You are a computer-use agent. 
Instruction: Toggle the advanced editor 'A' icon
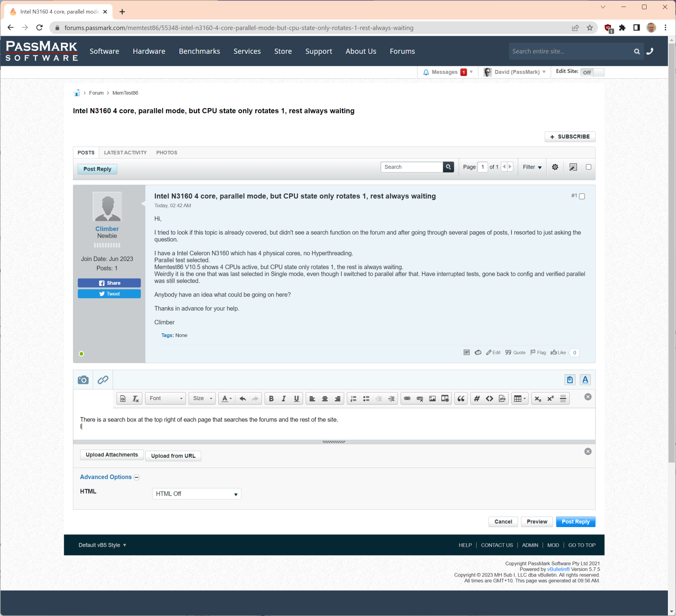[x=585, y=380]
